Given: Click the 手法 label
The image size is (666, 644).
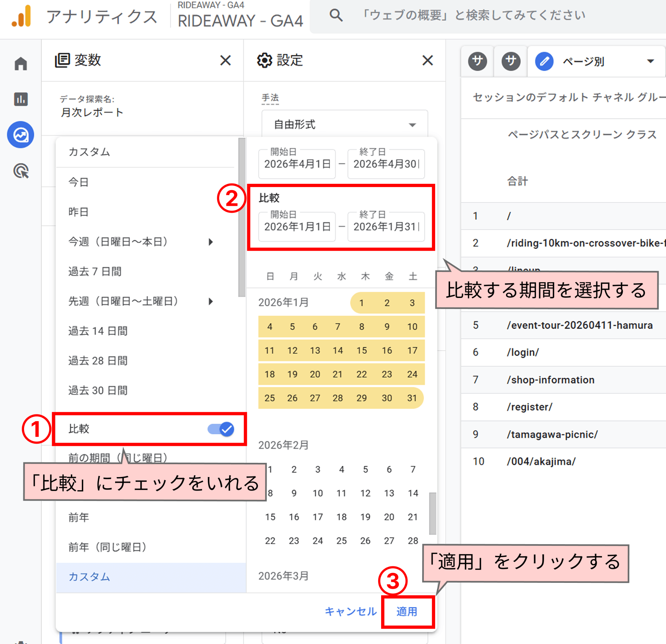Looking at the screenshot, I should coord(270,98).
